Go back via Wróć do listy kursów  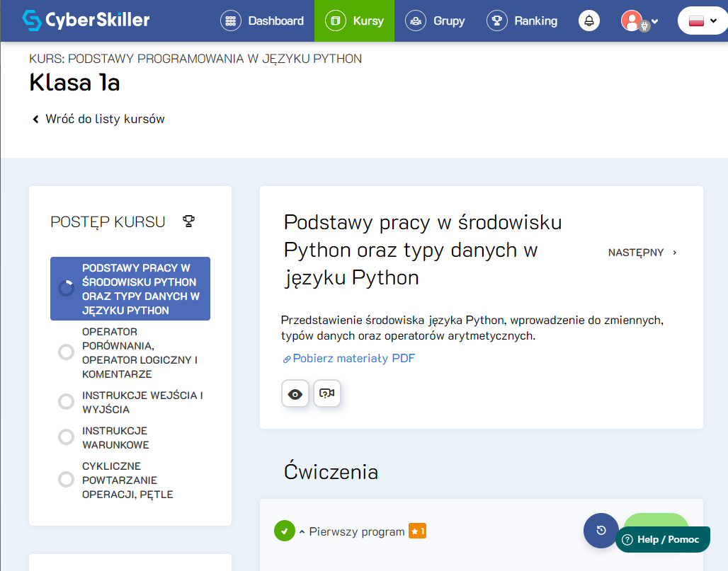(x=98, y=119)
